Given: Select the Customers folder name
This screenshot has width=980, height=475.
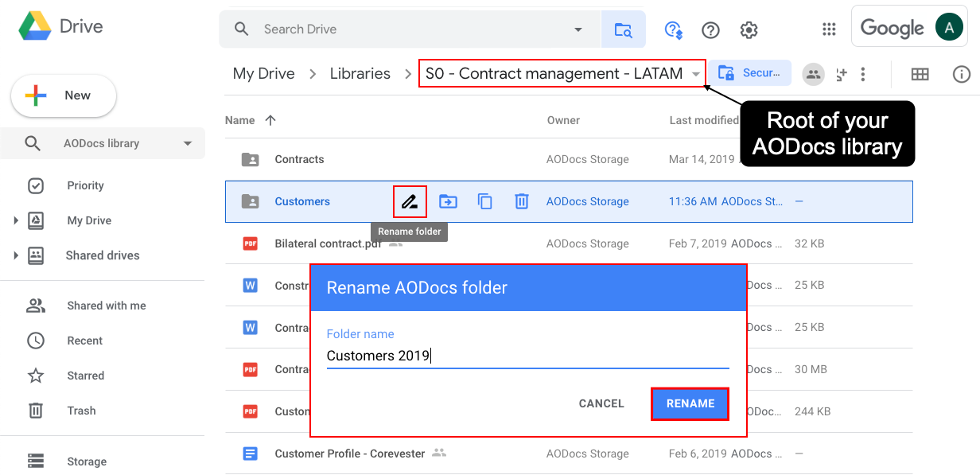Looking at the screenshot, I should click(302, 201).
